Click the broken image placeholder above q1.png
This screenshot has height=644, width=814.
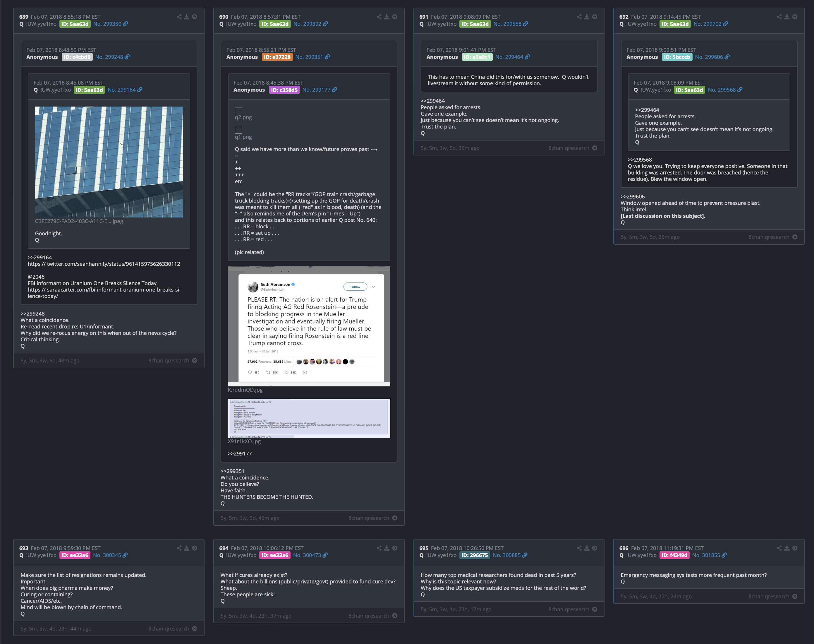click(x=238, y=130)
